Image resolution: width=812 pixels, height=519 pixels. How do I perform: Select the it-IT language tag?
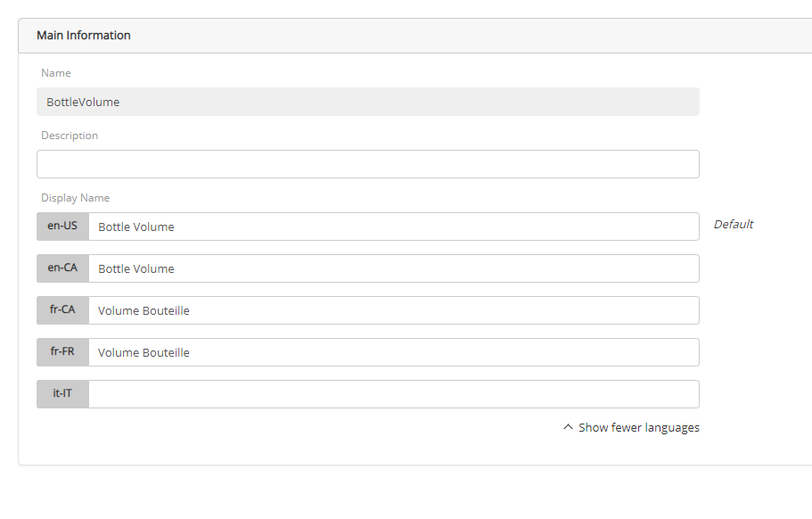(x=62, y=394)
